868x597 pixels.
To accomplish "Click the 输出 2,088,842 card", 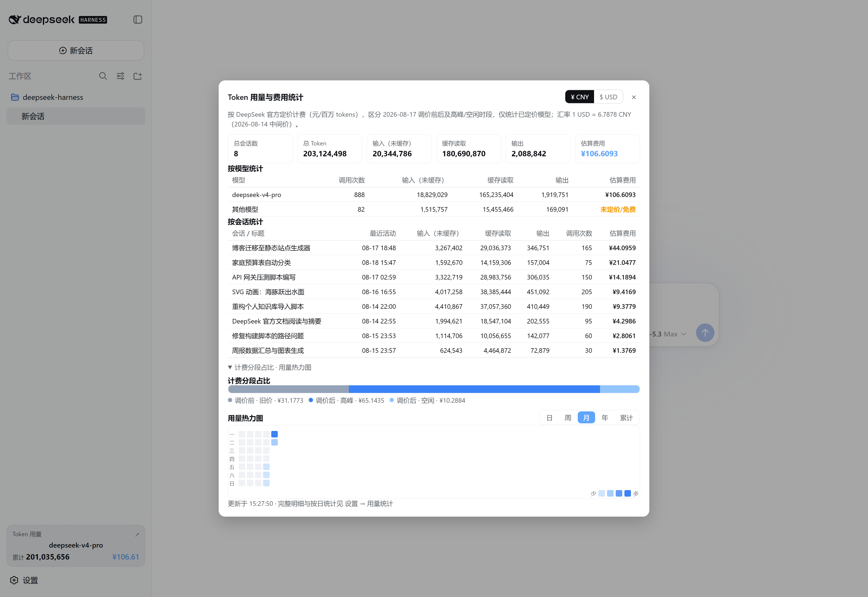I will (538, 148).
